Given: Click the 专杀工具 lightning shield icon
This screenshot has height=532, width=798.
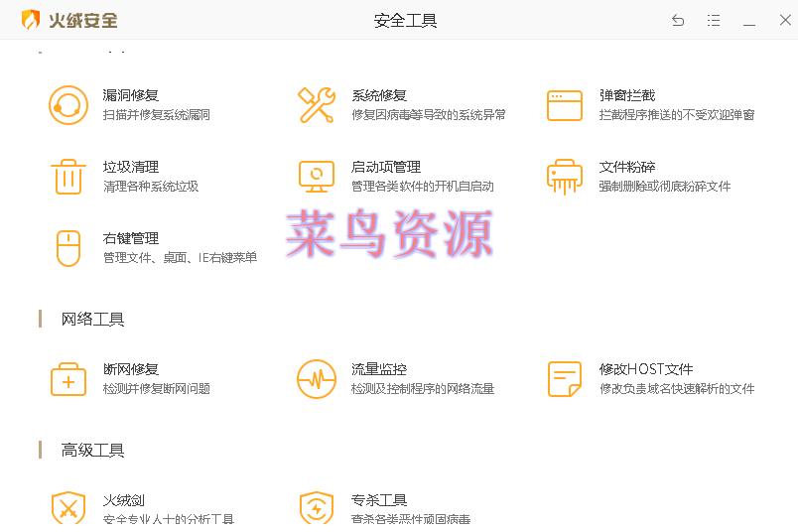Looking at the screenshot, I should pos(317,507).
